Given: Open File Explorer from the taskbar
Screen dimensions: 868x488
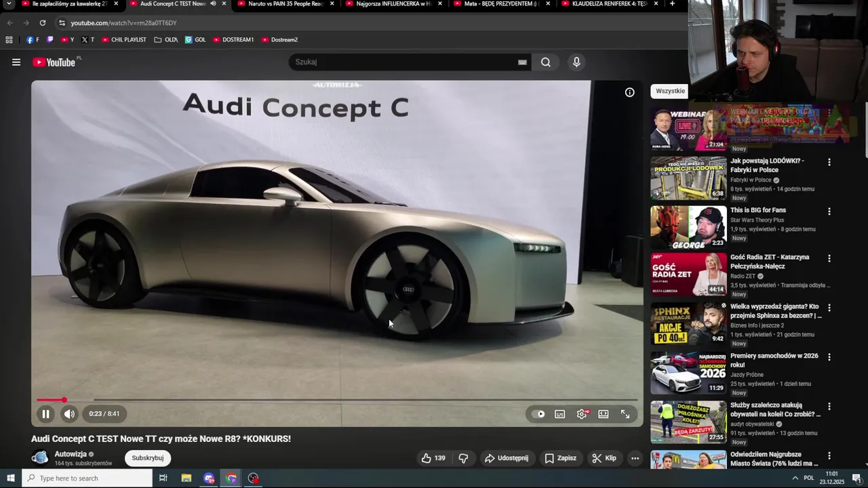Looking at the screenshot, I should 186,479.
